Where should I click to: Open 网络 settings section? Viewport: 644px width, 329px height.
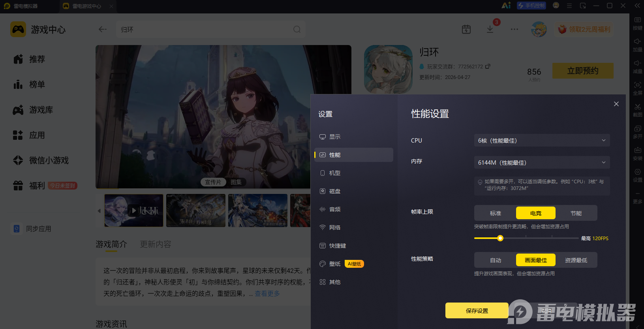coord(354,227)
